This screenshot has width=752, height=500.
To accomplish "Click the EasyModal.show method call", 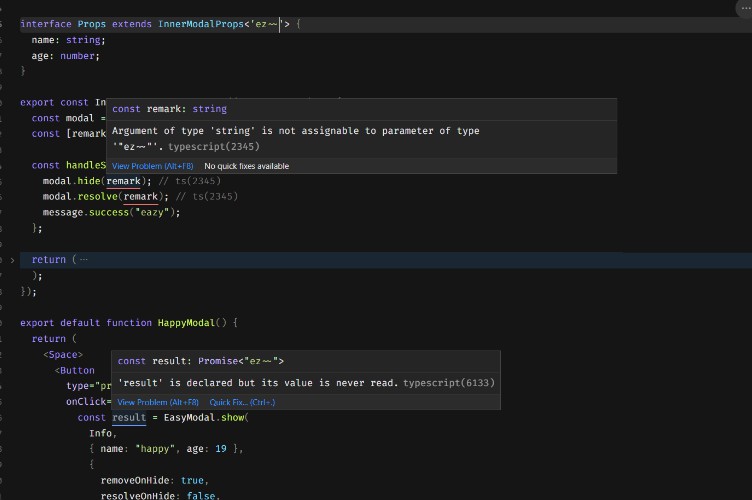I will pyautogui.click(x=205, y=418).
